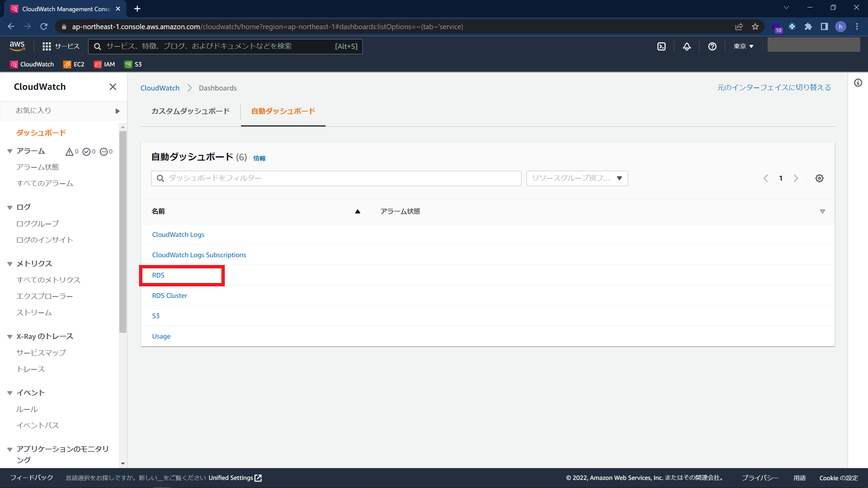This screenshot has width=868, height=488.
Task: Open the RDS dashboard link
Action: [157, 275]
